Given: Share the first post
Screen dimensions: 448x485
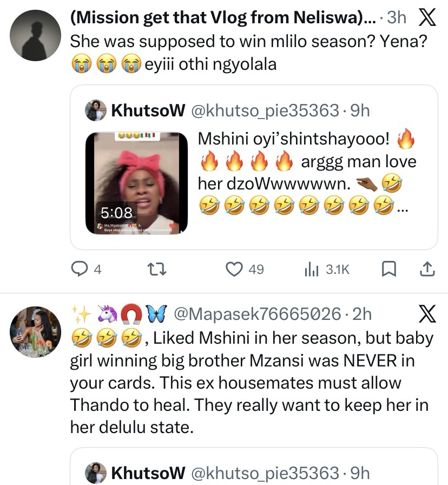Looking at the screenshot, I should coord(426,269).
